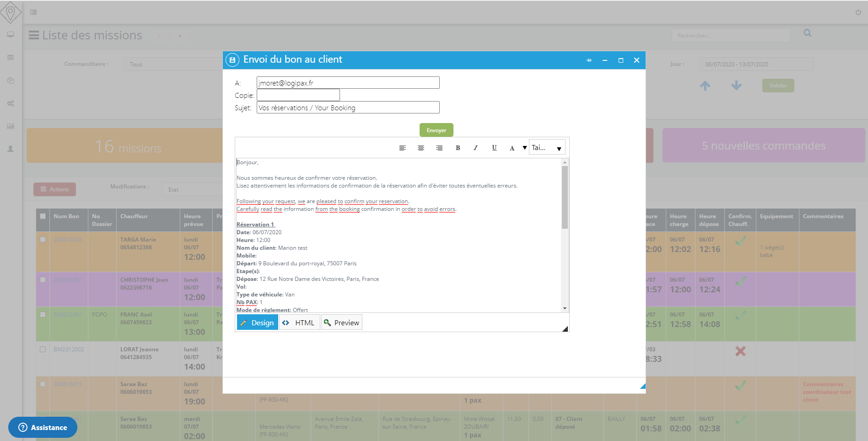Toggle underline formatting in email editor

[494, 148]
